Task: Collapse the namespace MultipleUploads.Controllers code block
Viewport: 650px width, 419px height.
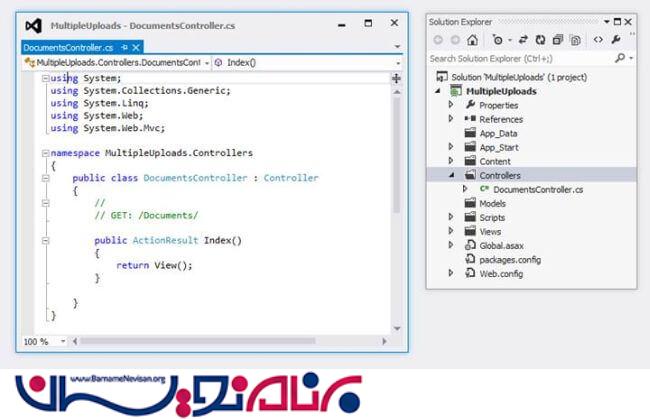Action: coord(46,153)
